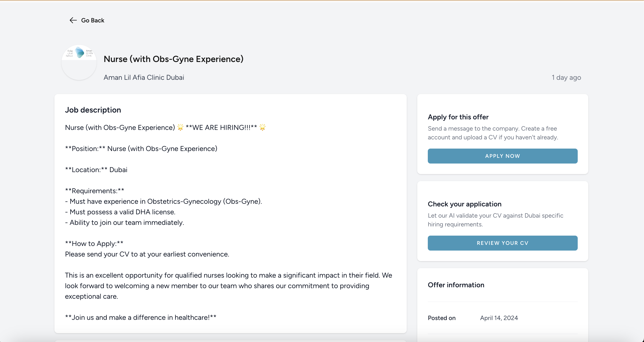The width and height of the screenshot is (644, 342).
Task: Click the Posted on label
Action: pyautogui.click(x=441, y=318)
